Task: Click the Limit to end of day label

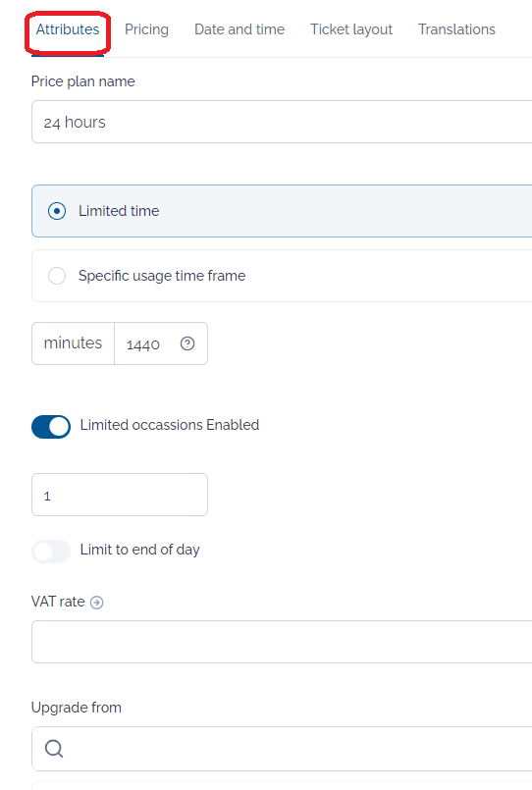Action: [139, 550]
